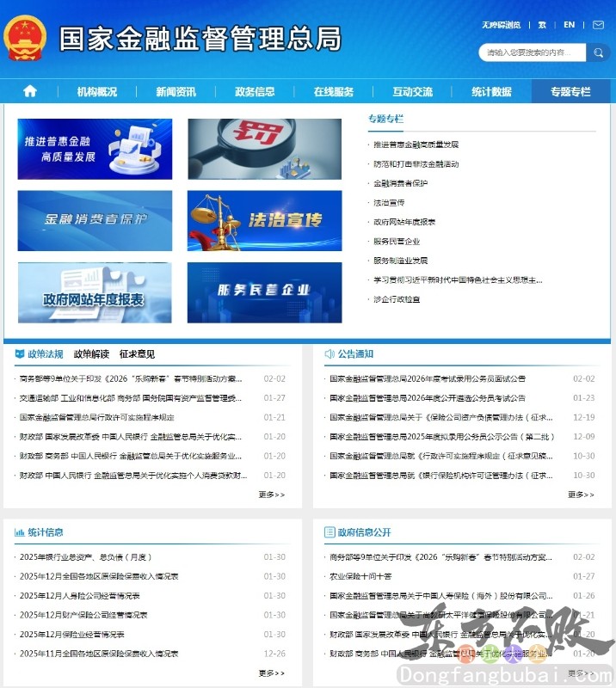Open 政府网站年度报表 banner

[x=95, y=292]
